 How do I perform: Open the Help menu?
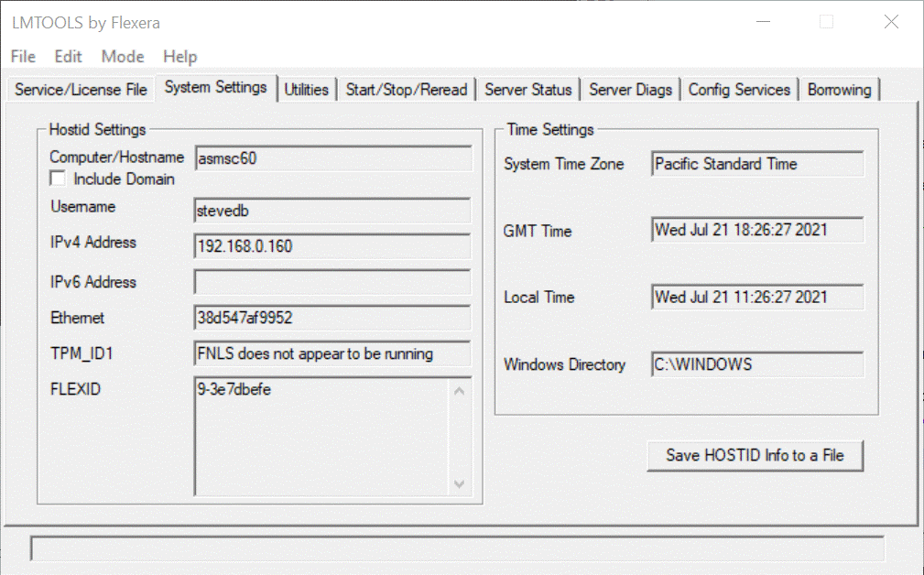(x=179, y=57)
